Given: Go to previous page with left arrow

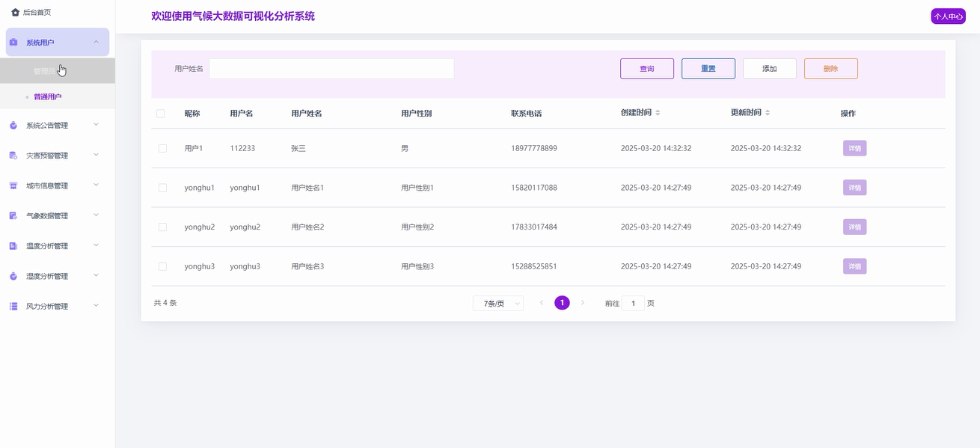Looking at the screenshot, I should 541,303.
